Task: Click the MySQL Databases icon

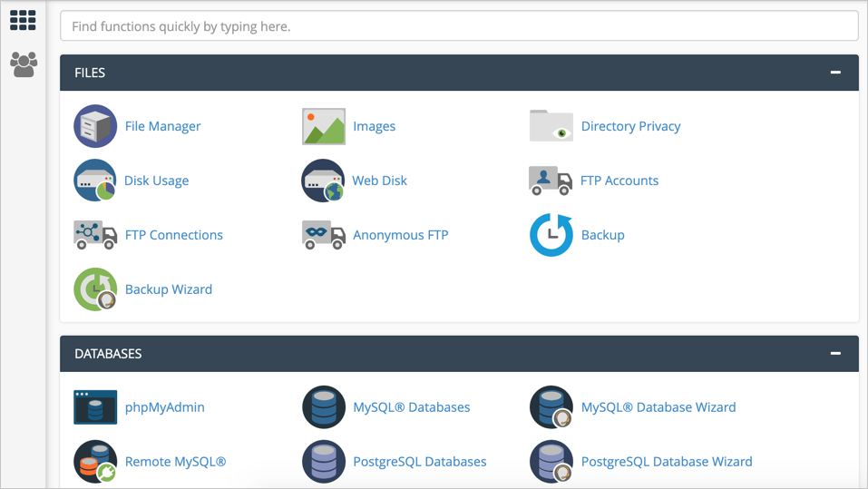Action: tap(324, 407)
